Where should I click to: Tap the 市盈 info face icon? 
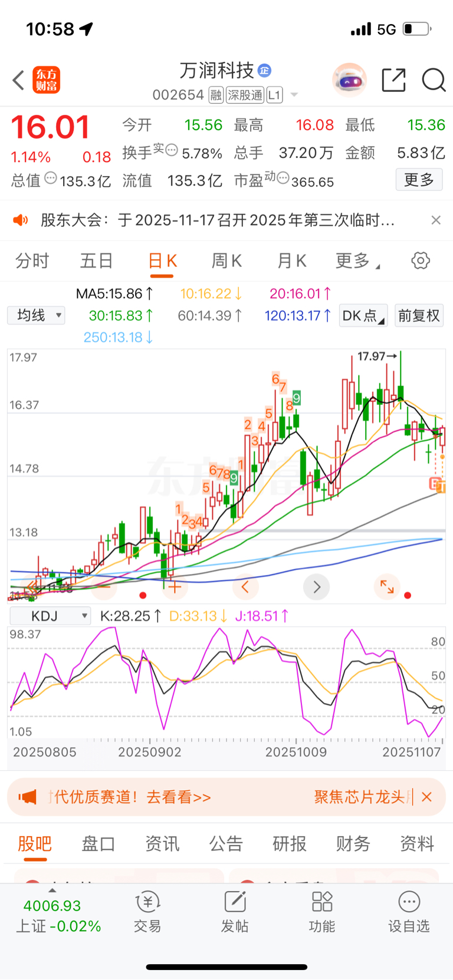(283, 177)
